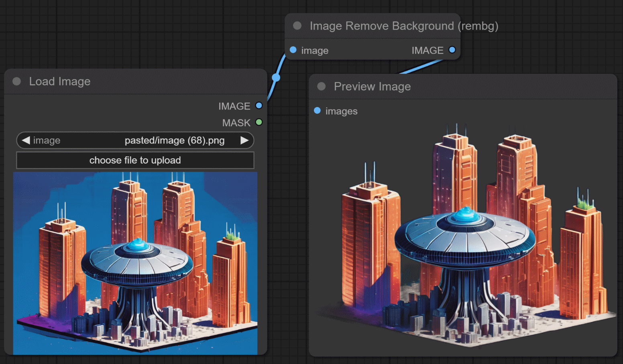Select next image with the right arrow
The height and width of the screenshot is (364, 623).
point(244,140)
